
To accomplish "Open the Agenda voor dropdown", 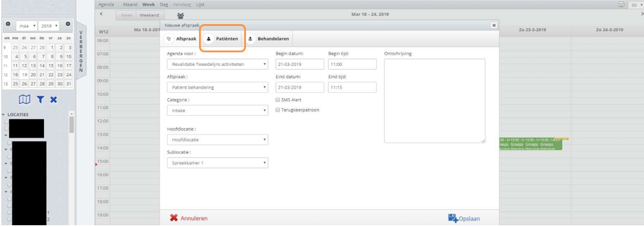I will click(x=218, y=64).
